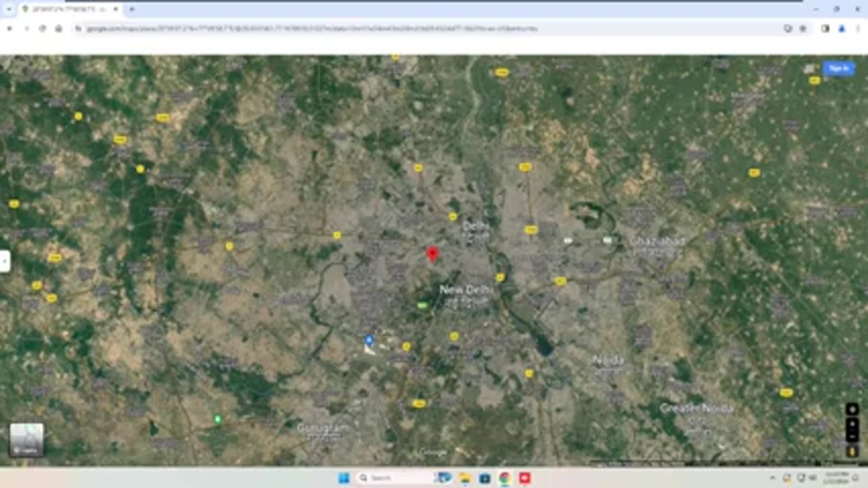Click the Google logo at map bottom
This screenshot has width=868, height=488.
(x=433, y=452)
